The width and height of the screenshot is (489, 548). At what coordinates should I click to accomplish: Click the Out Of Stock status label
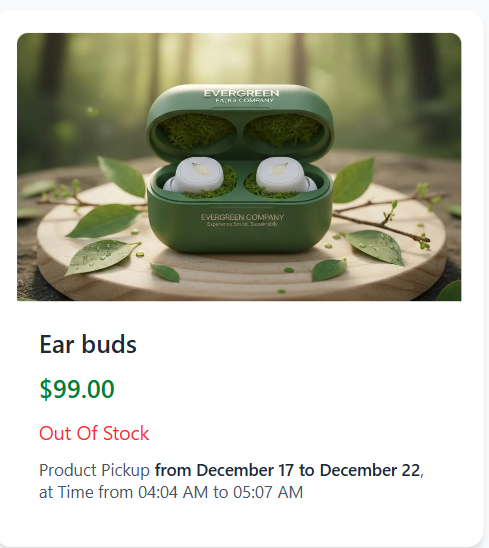tap(94, 433)
